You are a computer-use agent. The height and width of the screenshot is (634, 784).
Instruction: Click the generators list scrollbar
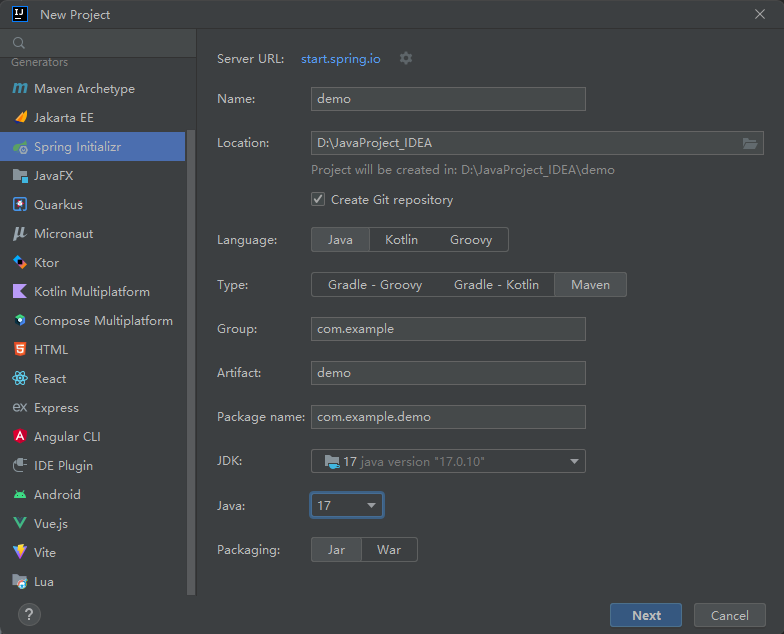pos(190,362)
